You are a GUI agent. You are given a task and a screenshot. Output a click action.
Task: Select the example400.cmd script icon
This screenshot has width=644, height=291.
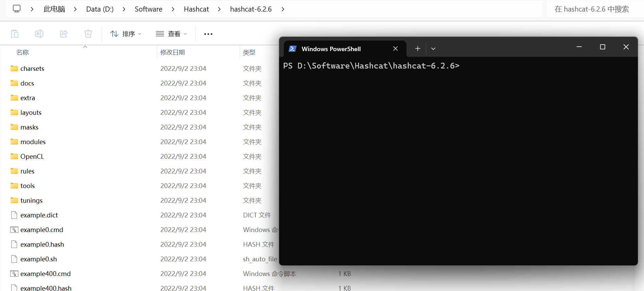tap(14, 274)
